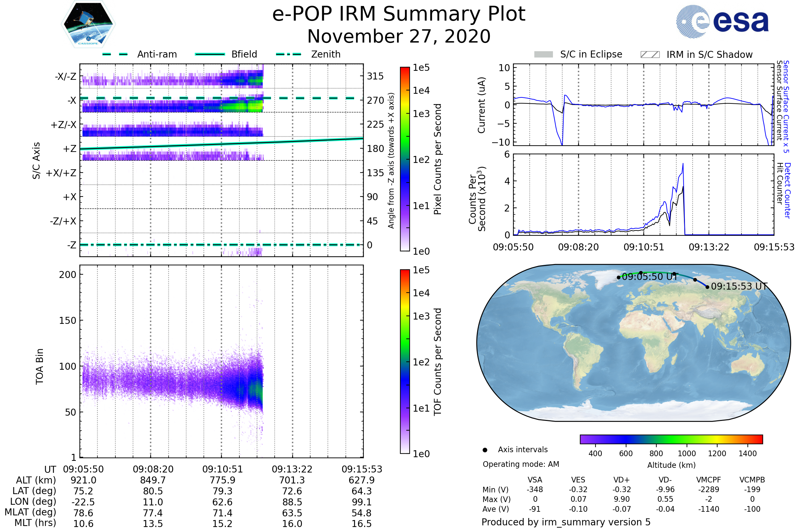The image size is (798, 532).
Task: Click the Produced by irm_summary version 5 text
Action: click(x=566, y=522)
